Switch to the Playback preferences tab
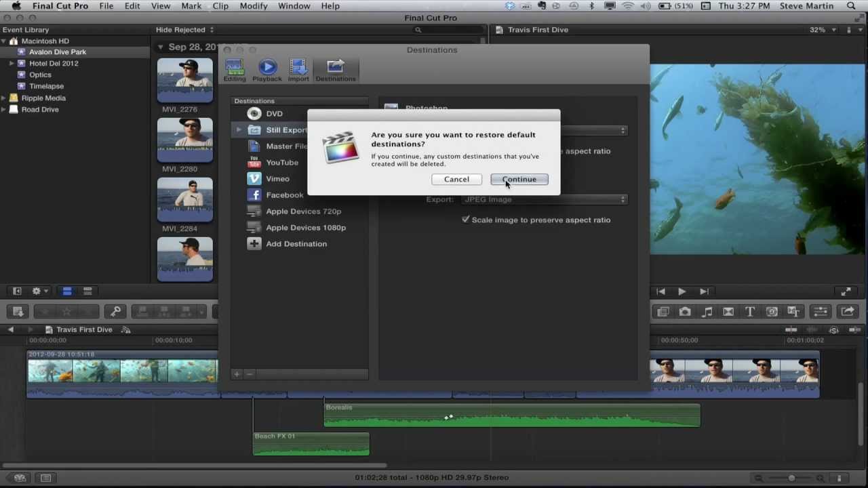Image resolution: width=868 pixels, height=488 pixels. click(267, 70)
